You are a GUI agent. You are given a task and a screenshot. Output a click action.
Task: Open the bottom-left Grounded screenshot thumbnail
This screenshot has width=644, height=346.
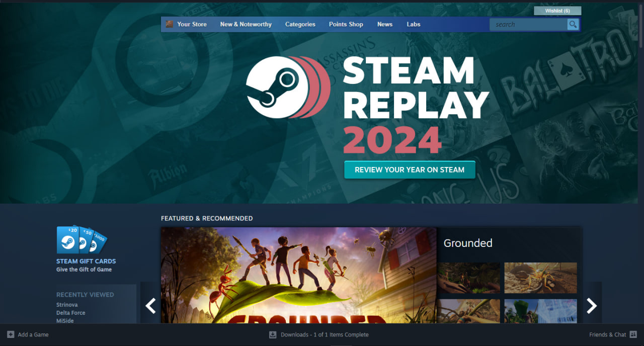468,311
